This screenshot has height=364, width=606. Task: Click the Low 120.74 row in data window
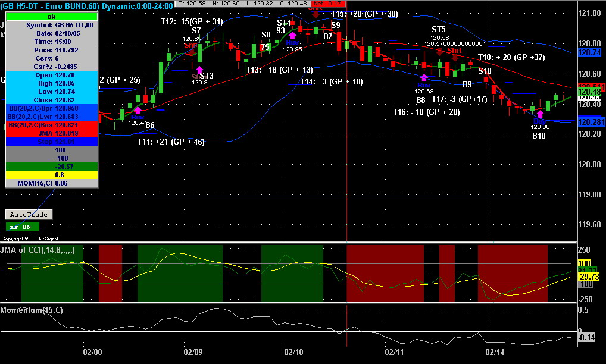(51, 92)
